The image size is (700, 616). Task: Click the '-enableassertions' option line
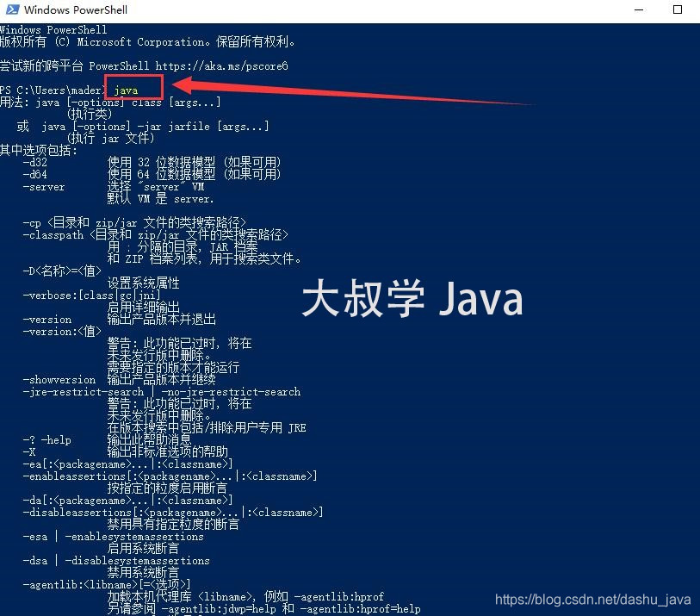[170, 476]
